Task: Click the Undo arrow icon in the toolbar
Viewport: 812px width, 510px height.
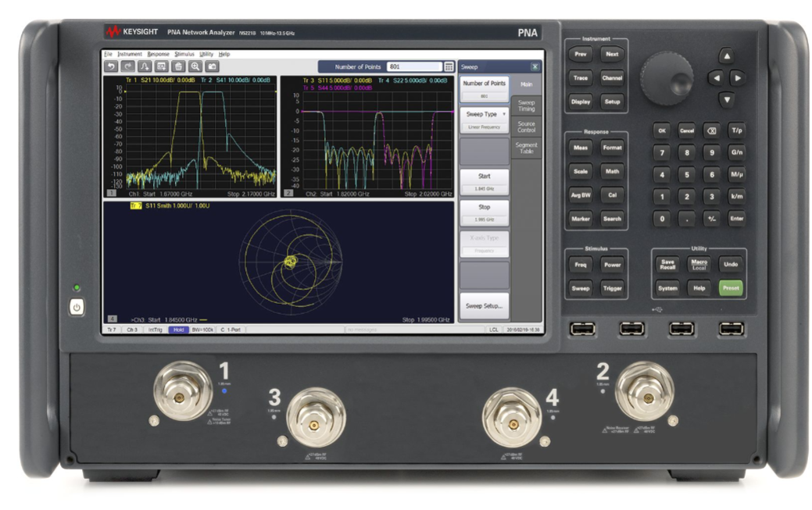Action: click(111, 66)
